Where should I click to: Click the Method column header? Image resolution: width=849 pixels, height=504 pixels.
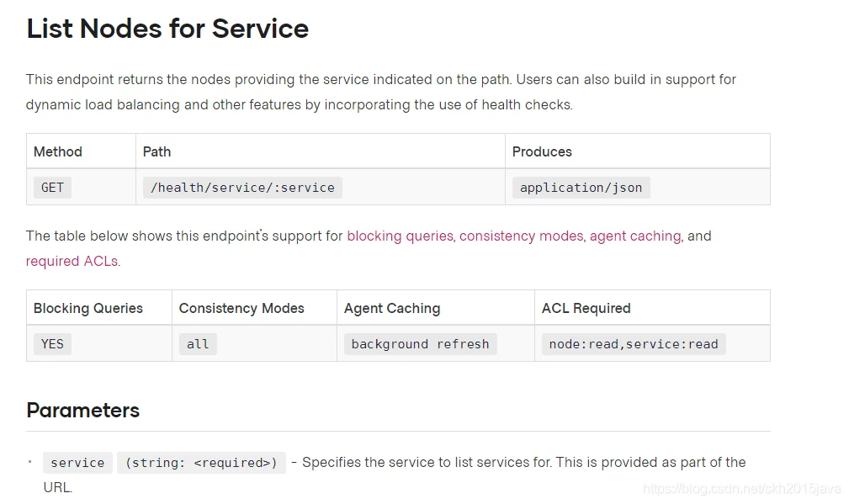tap(58, 151)
